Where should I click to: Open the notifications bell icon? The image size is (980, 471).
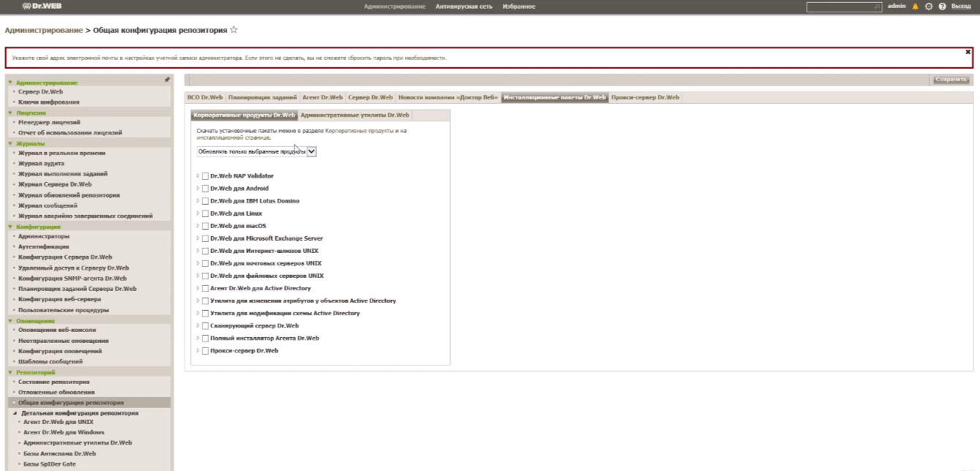(915, 7)
